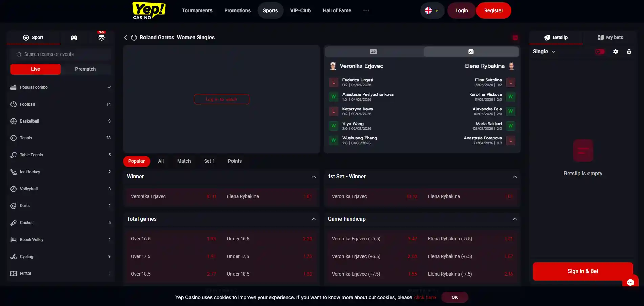
Task: Click the Cycling bike icon
Action: [14, 257]
